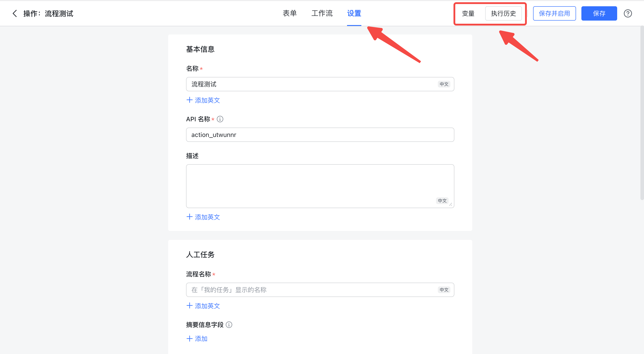The width and height of the screenshot is (644, 354).
Task: Click the 中文 tag in the 流程名称 field
Action: pos(444,290)
